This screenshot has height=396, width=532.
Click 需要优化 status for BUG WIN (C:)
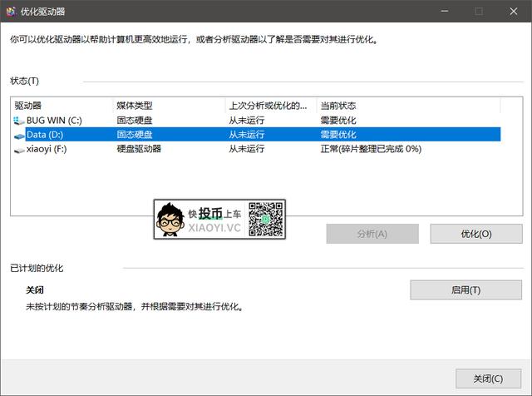pyautogui.click(x=338, y=121)
